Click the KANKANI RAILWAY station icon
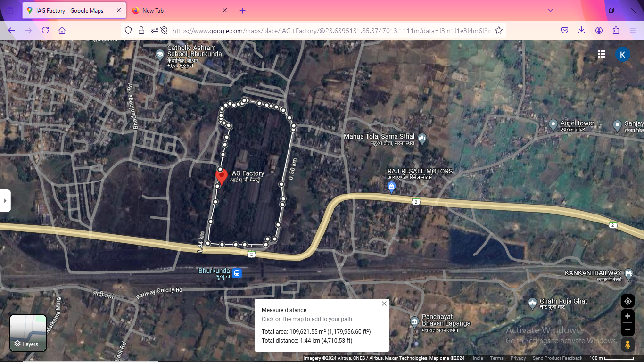644x362 pixels. pos(628,273)
